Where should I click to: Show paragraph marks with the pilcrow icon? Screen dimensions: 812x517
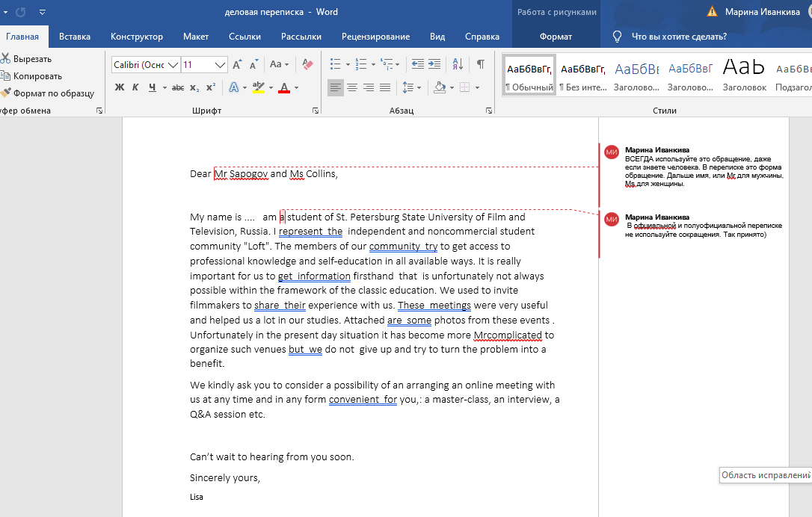pyautogui.click(x=481, y=64)
